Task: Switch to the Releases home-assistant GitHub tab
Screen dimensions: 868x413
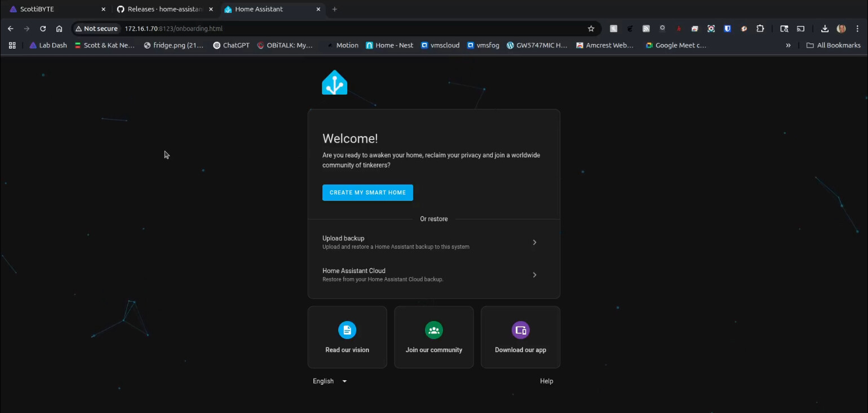Action: click(x=164, y=9)
